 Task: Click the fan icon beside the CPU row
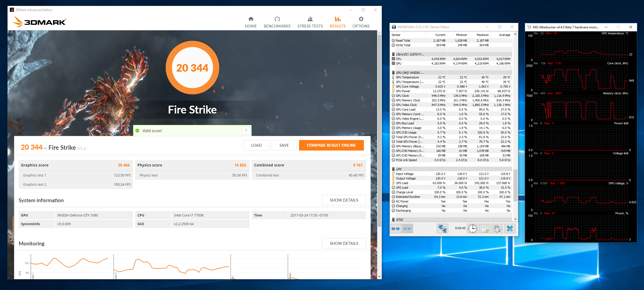click(393, 59)
